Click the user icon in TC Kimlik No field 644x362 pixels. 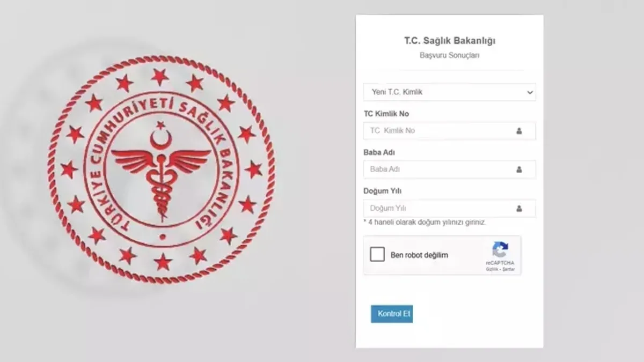tap(519, 131)
